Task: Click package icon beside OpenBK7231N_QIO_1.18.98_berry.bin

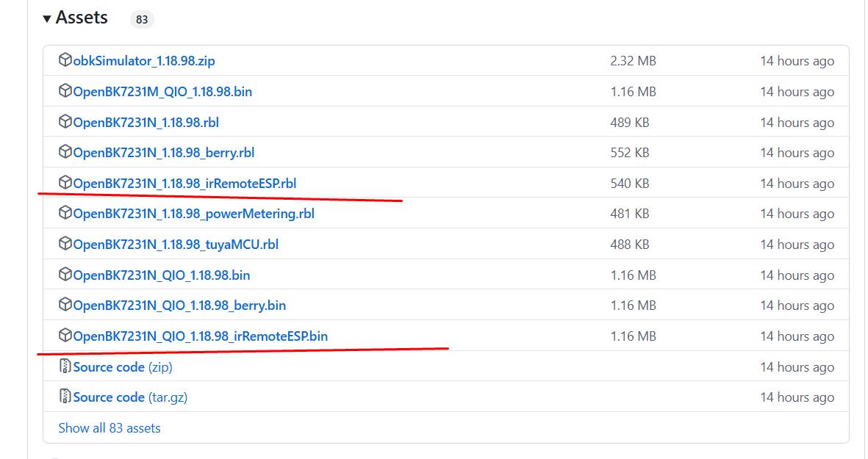Action: pyautogui.click(x=65, y=304)
